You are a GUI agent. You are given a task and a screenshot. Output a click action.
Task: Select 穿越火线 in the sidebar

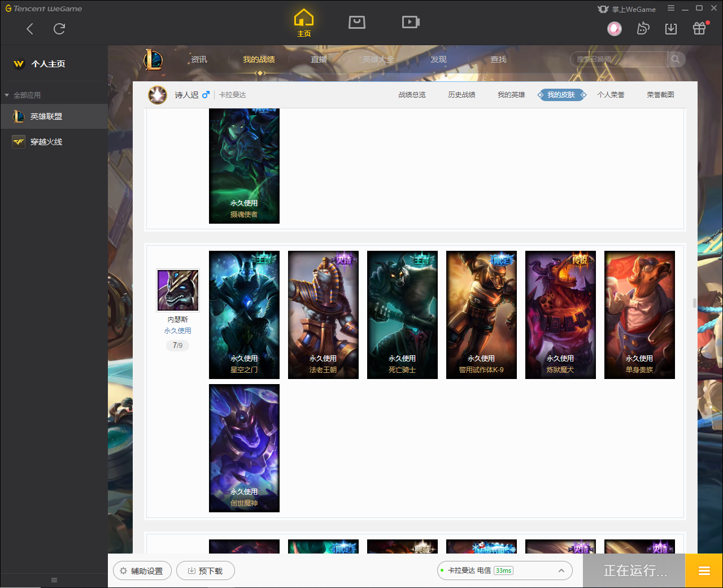[x=54, y=142]
